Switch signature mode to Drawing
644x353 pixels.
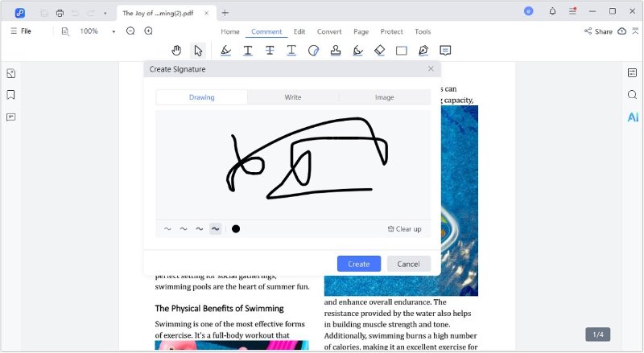coord(202,97)
